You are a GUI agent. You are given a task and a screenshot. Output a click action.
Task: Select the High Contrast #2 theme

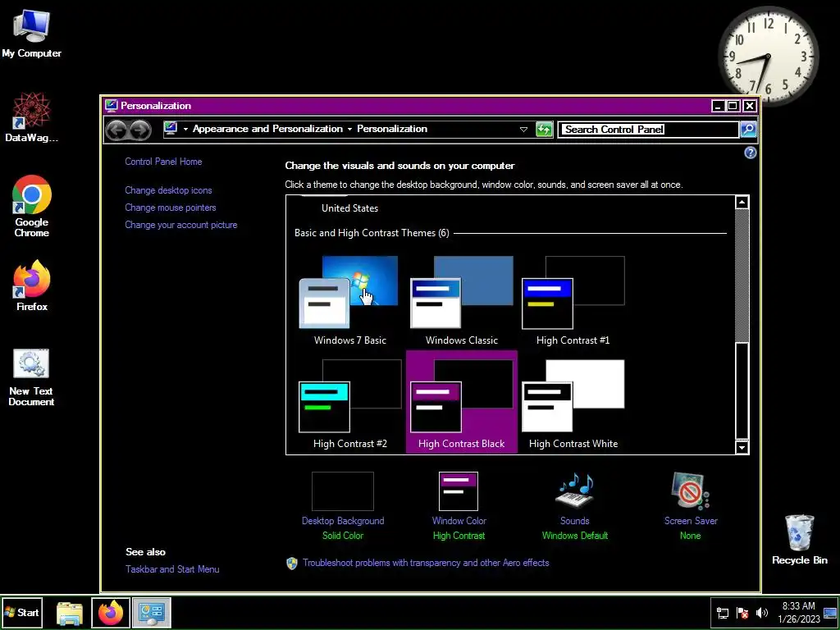point(349,403)
